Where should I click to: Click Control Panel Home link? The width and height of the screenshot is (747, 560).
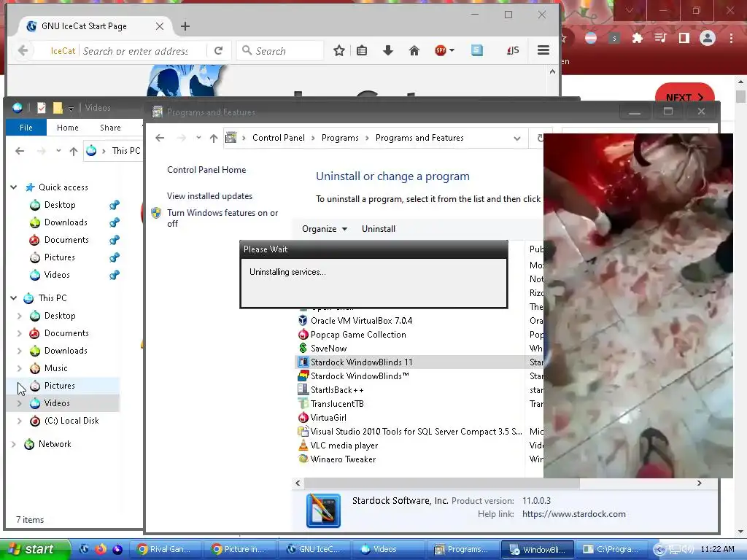[x=206, y=169]
